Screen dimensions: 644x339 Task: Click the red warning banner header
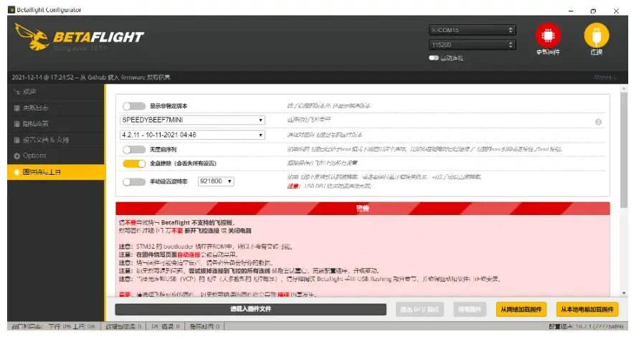tap(363, 209)
